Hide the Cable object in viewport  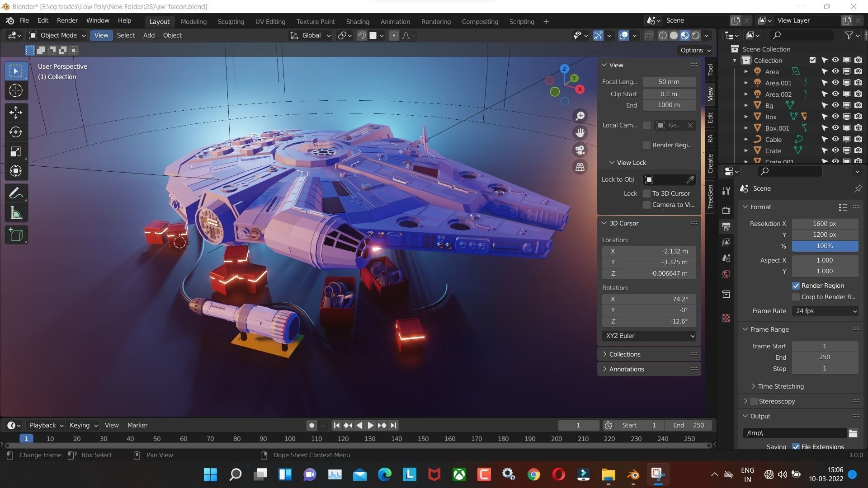tap(835, 140)
